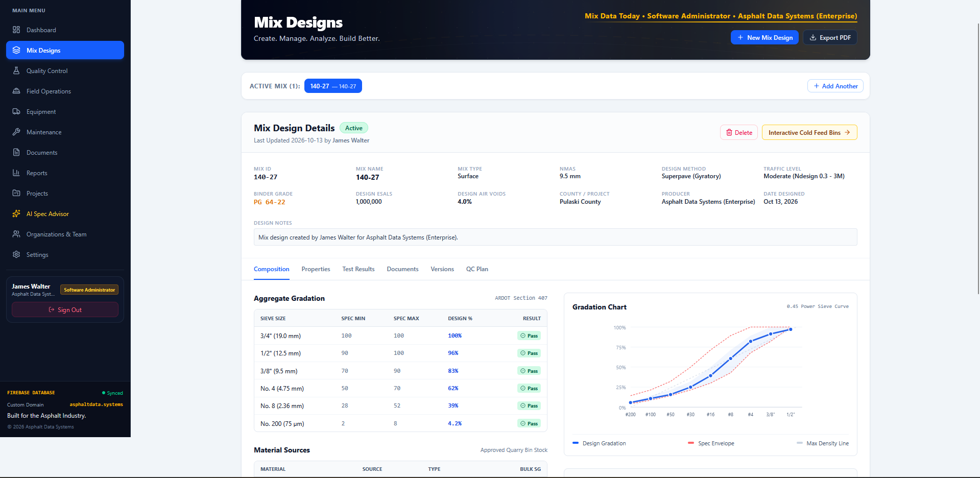The height and width of the screenshot is (478, 980).
Task: Click the Mix Designs layers icon
Action: [16, 50]
